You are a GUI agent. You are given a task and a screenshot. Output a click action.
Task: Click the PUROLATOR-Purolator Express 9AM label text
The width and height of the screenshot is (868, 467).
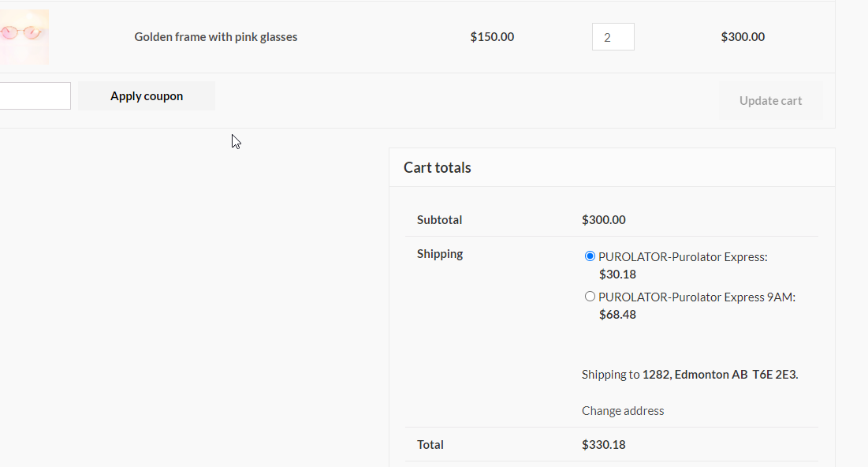coord(697,297)
